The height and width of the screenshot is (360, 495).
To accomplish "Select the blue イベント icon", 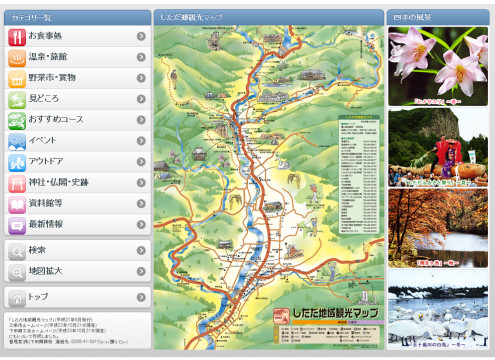I will click(x=17, y=141).
